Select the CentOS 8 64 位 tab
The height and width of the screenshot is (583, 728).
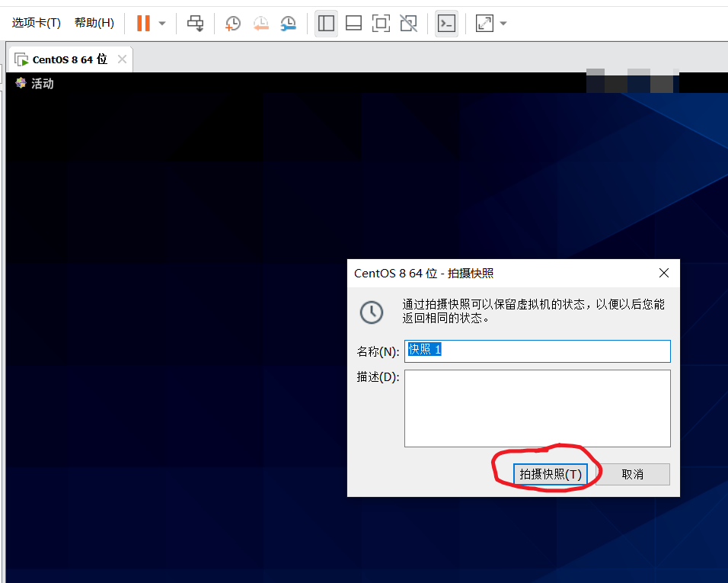(x=69, y=59)
